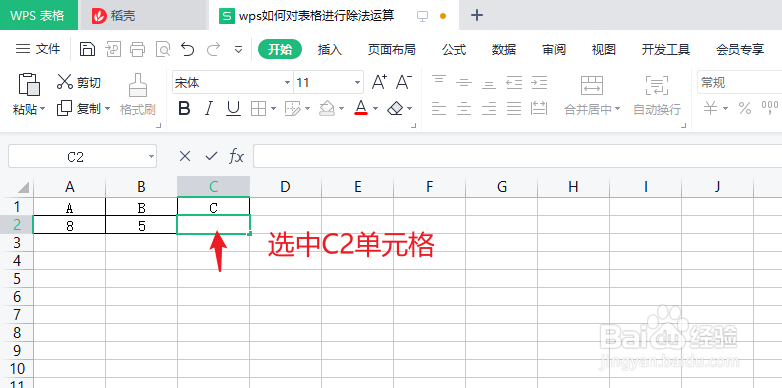Apply fill color bucket
The width and height of the screenshot is (782, 388).
tap(327, 108)
